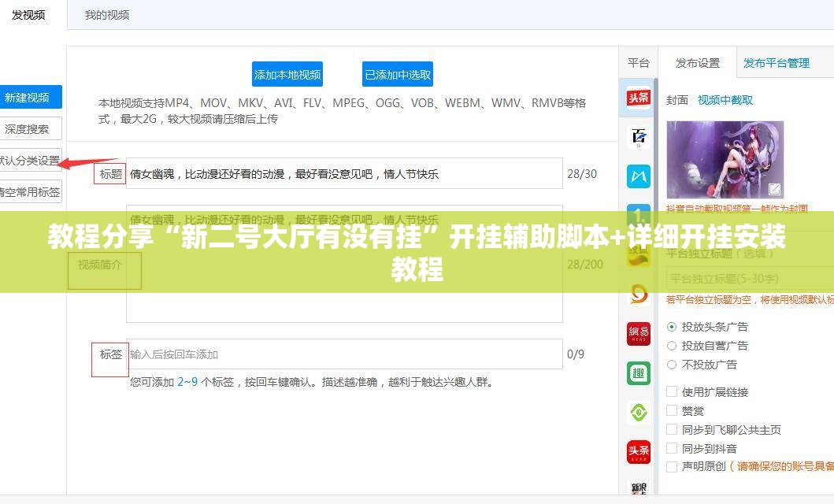Select the Sina Weibo eye platform icon

pyautogui.click(x=638, y=294)
